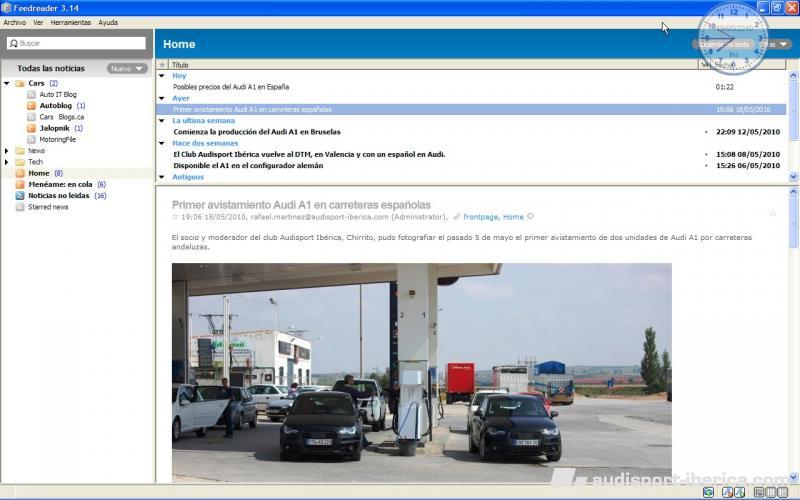Click the News folder icon
This screenshot has height=500, width=800.
[20, 151]
